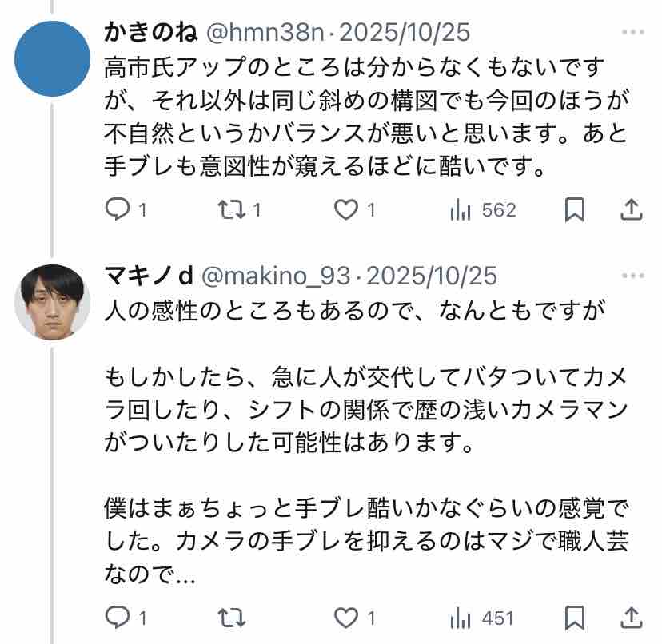Viewport: 662px width, 644px height.
Task: Open マキノd's profile photo
Action: tap(52, 301)
